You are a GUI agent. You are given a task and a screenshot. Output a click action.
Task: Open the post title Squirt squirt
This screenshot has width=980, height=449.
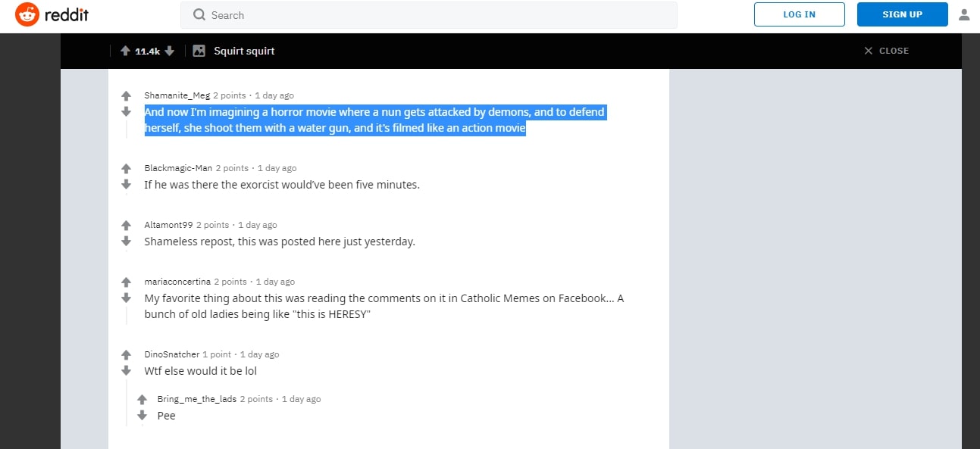244,51
